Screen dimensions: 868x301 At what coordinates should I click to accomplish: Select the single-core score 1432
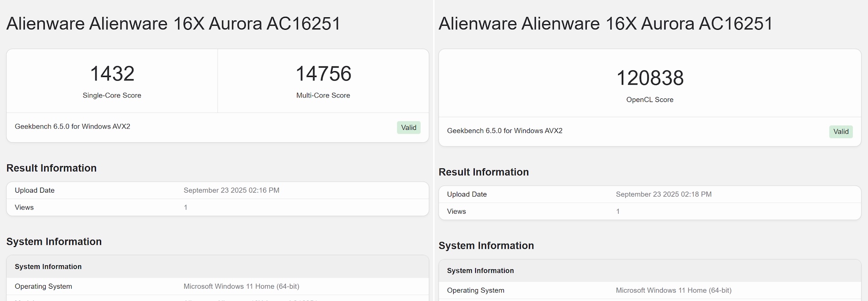tap(112, 74)
